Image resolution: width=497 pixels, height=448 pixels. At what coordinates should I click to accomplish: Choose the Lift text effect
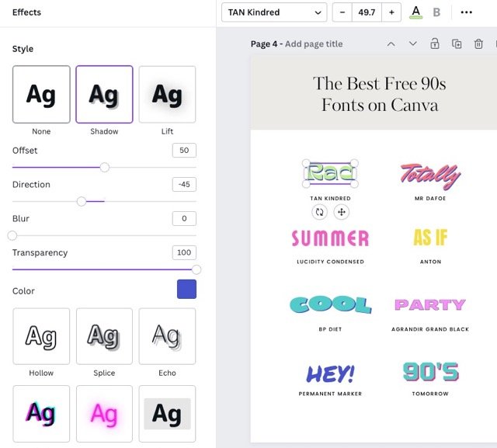167,95
